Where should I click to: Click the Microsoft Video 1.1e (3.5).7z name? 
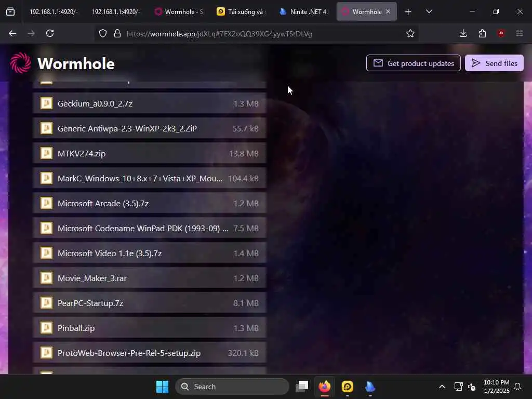[x=110, y=253]
